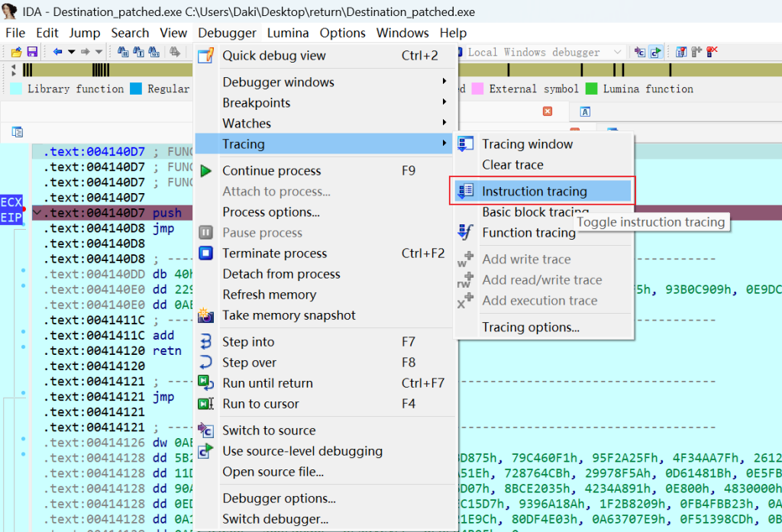The image size is (782, 532).
Task: Close the tab with orange X button
Action: 548,111
